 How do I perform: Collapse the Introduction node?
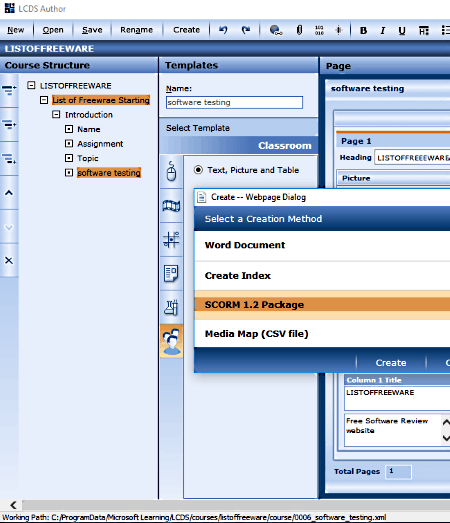[56, 114]
